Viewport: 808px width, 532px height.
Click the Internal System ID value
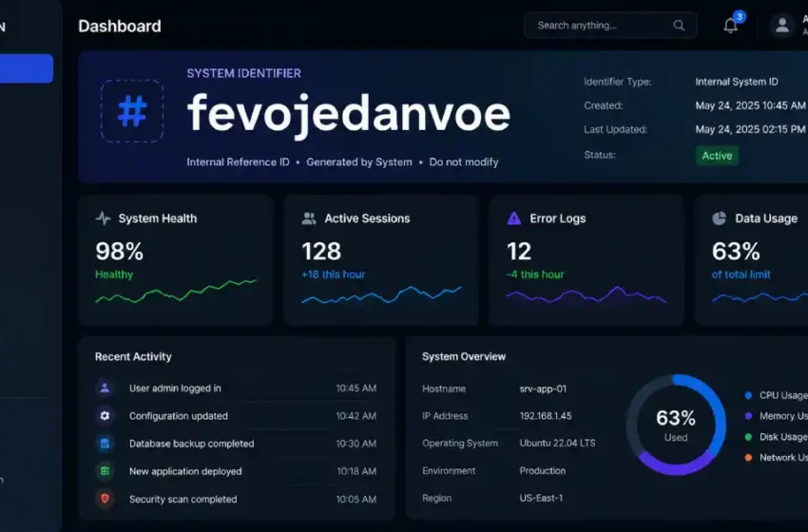(x=737, y=82)
